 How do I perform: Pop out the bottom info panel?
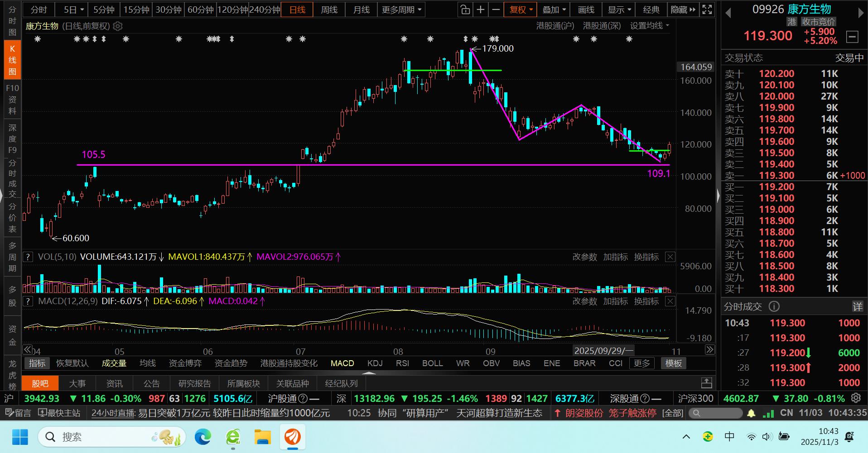(706, 383)
